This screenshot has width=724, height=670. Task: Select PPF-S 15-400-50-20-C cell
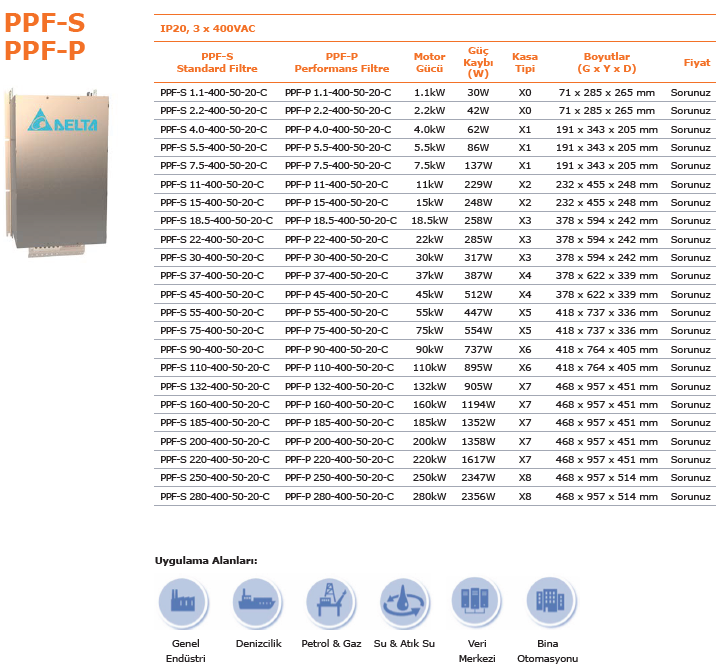pos(212,202)
